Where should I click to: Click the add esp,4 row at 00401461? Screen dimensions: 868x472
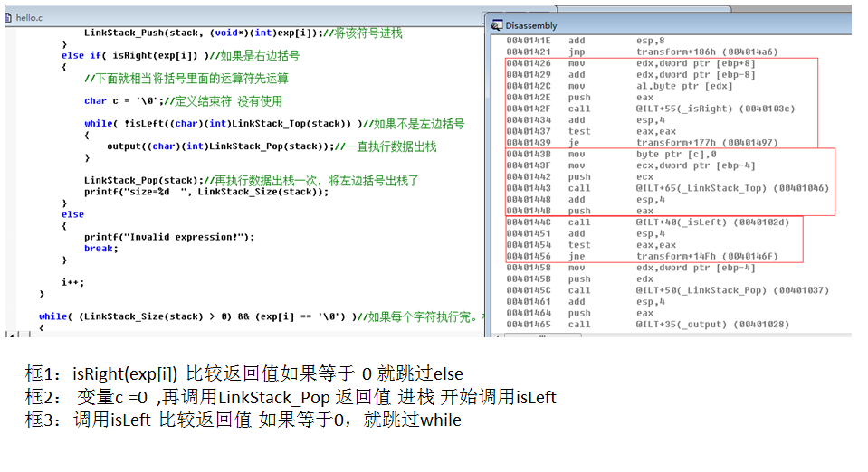(586, 302)
